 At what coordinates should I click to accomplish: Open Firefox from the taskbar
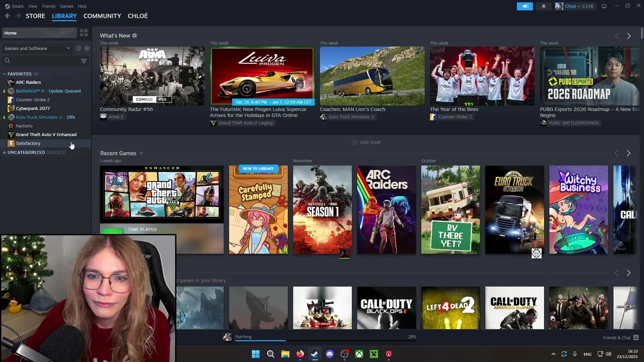[300, 354]
